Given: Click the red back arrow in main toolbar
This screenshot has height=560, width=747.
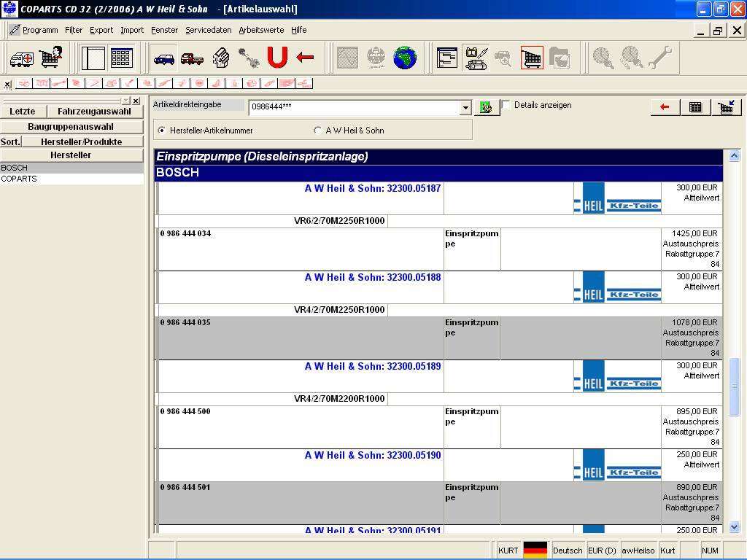Looking at the screenshot, I should (x=305, y=58).
